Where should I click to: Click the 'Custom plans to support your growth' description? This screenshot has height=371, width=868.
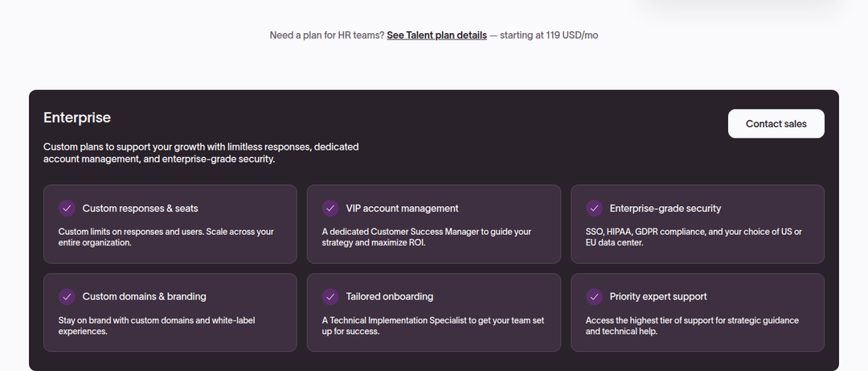[201, 153]
